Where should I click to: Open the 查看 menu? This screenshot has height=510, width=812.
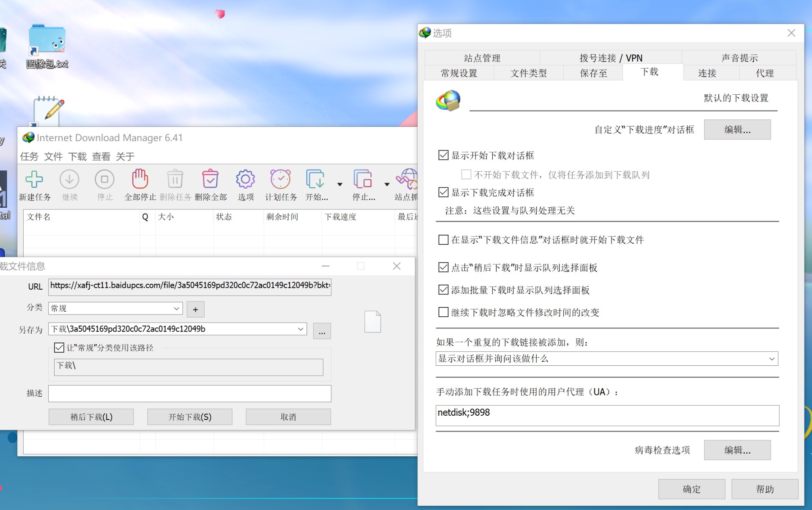click(101, 156)
